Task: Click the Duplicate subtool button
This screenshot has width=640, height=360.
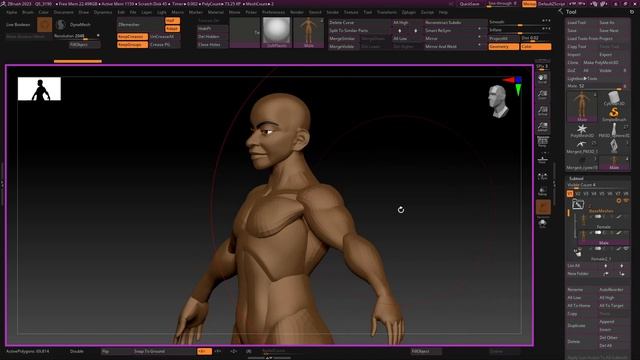Action: (x=582, y=326)
